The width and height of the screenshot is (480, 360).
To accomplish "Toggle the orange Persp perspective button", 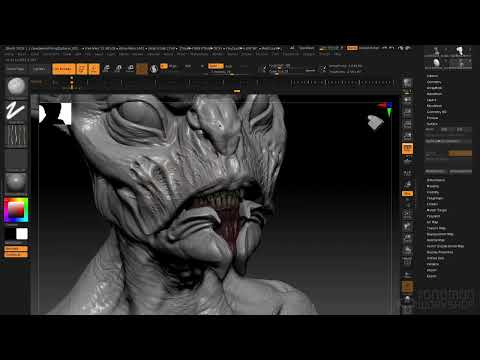I will point(407,148).
